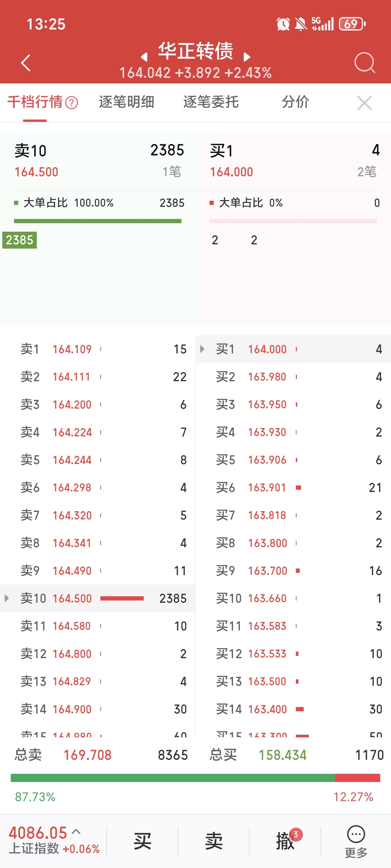
Task: Open the 逐笔委托 tab
Action: (x=211, y=102)
